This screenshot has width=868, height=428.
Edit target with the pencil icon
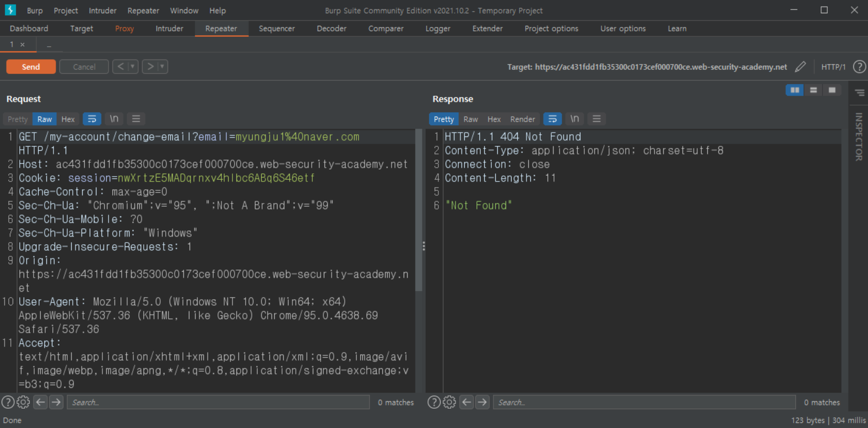(800, 67)
